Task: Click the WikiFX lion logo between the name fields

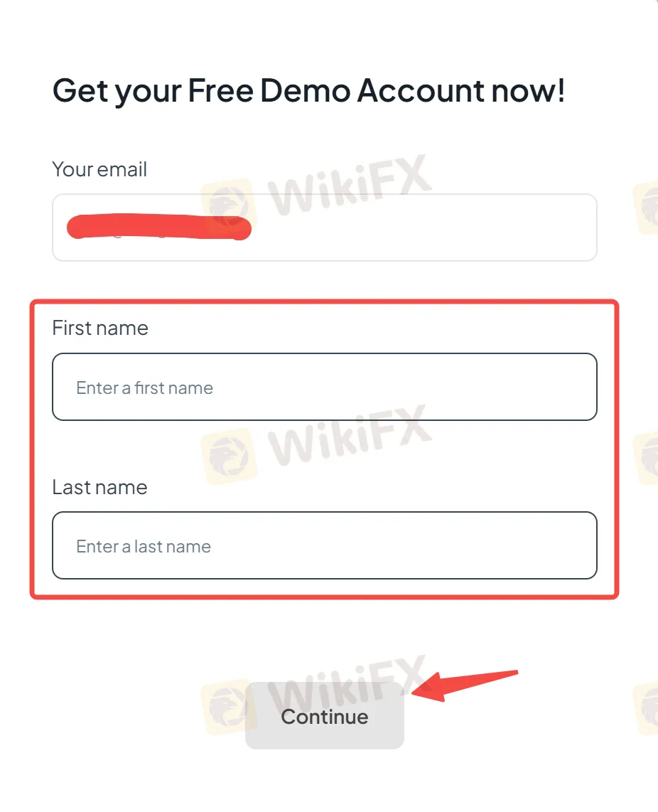Action: [229, 456]
